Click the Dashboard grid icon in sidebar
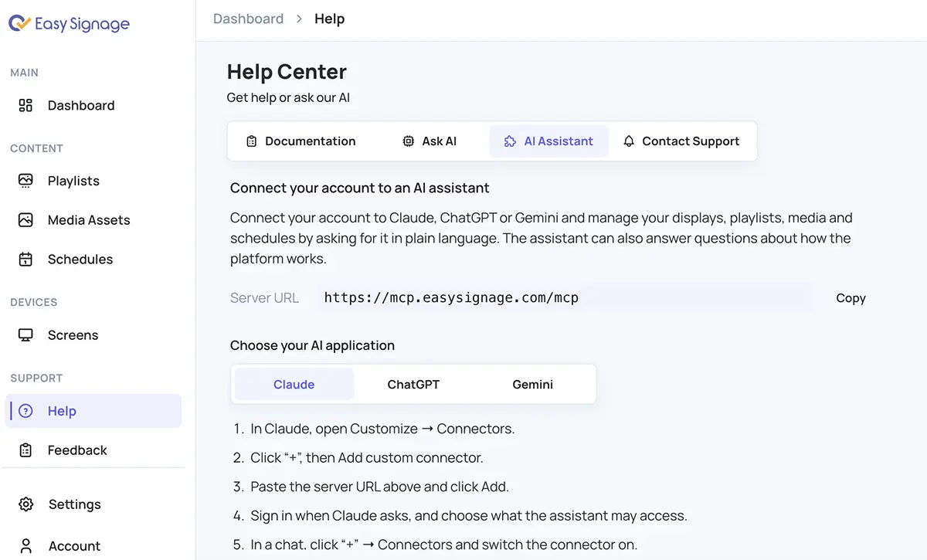Image resolution: width=927 pixels, height=560 pixels. [25, 105]
